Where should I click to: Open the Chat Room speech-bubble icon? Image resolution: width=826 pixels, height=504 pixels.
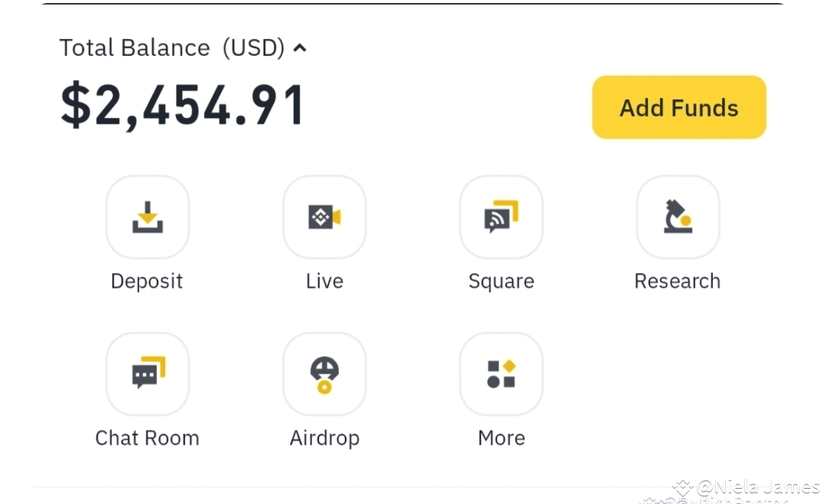[x=148, y=374]
